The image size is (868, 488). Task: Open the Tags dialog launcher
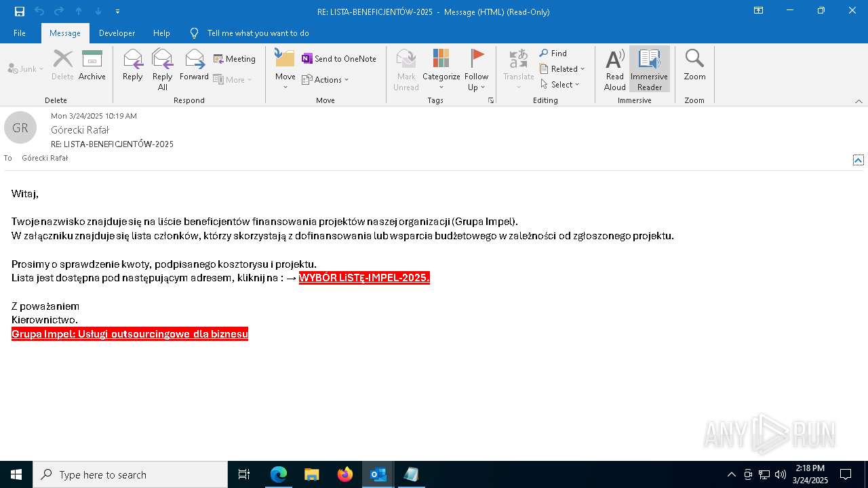click(491, 100)
